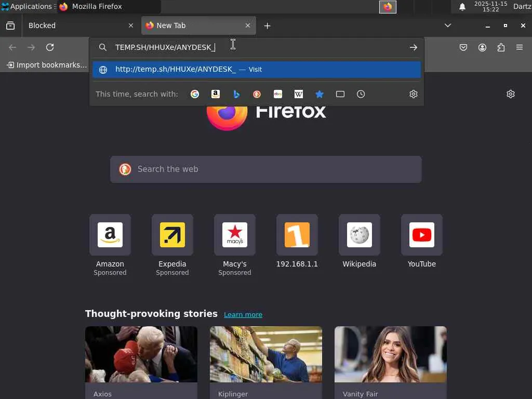Open the Kiplinger story card
The image size is (532, 399).
coord(266,362)
